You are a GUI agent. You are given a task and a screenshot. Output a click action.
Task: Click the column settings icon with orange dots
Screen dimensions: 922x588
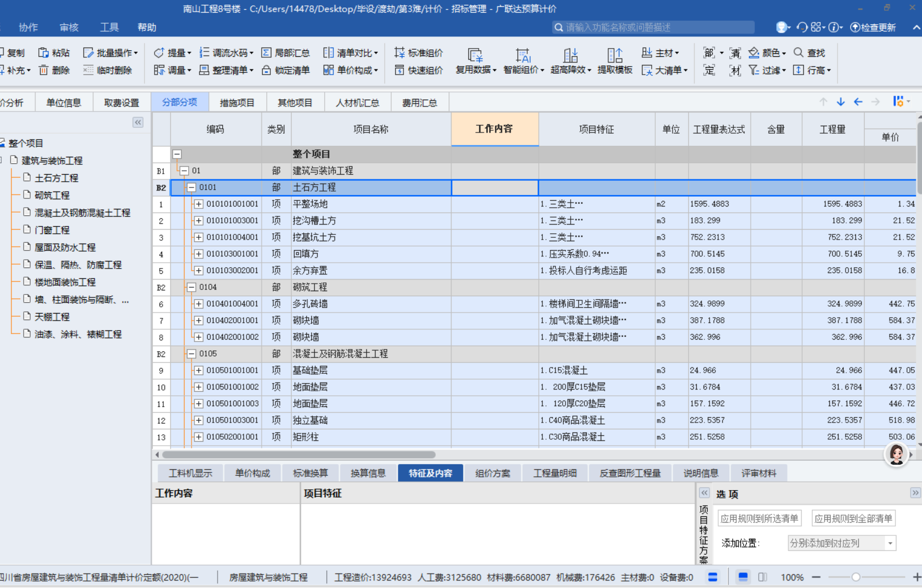(898, 101)
